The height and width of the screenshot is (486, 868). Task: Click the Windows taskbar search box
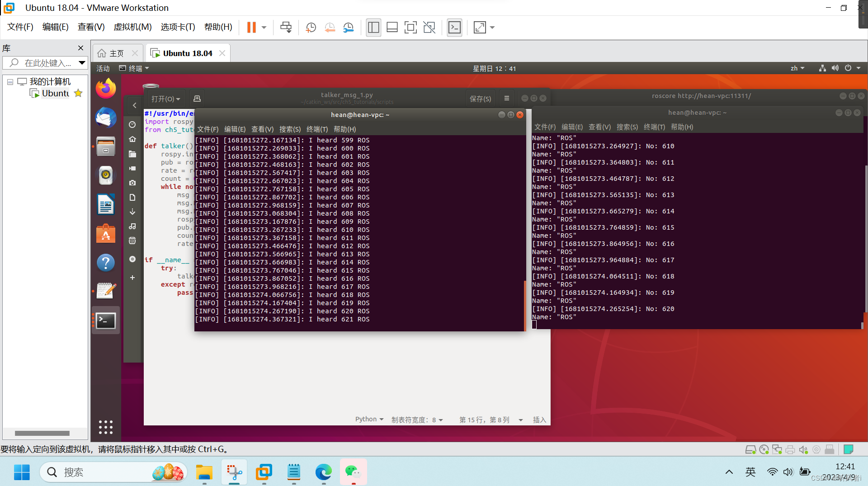(x=113, y=472)
